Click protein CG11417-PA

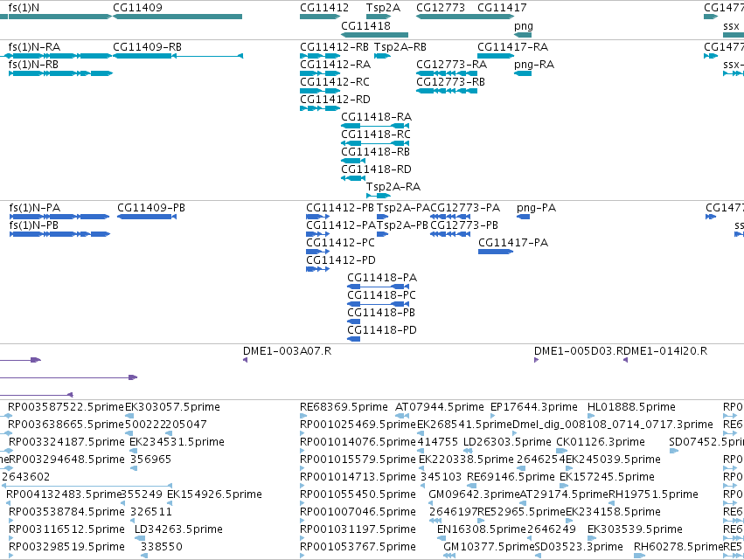click(x=513, y=243)
